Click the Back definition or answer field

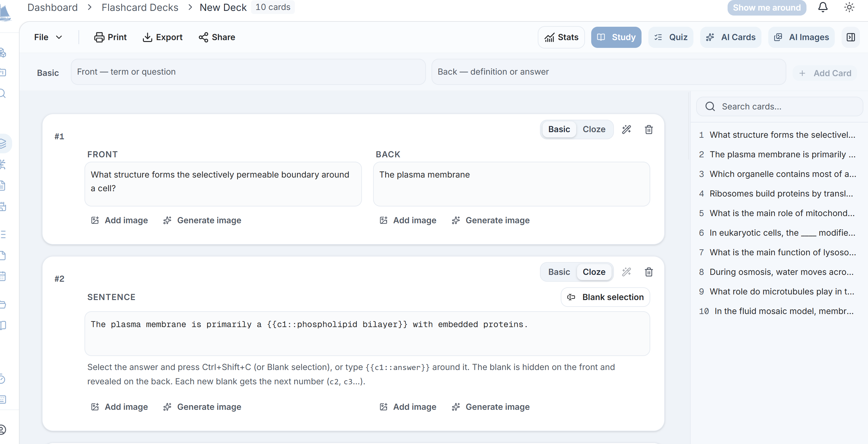pos(609,72)
